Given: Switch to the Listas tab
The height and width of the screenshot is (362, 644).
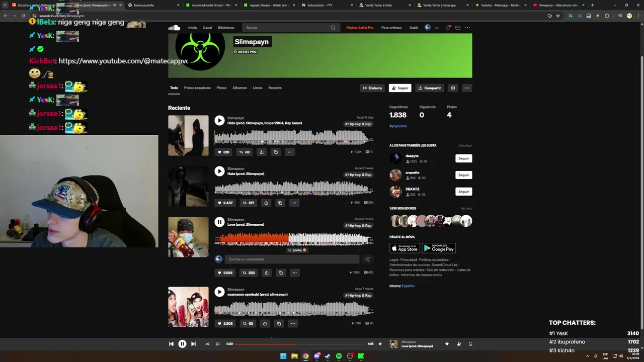Looking at the screenshot, I should 258,88.
